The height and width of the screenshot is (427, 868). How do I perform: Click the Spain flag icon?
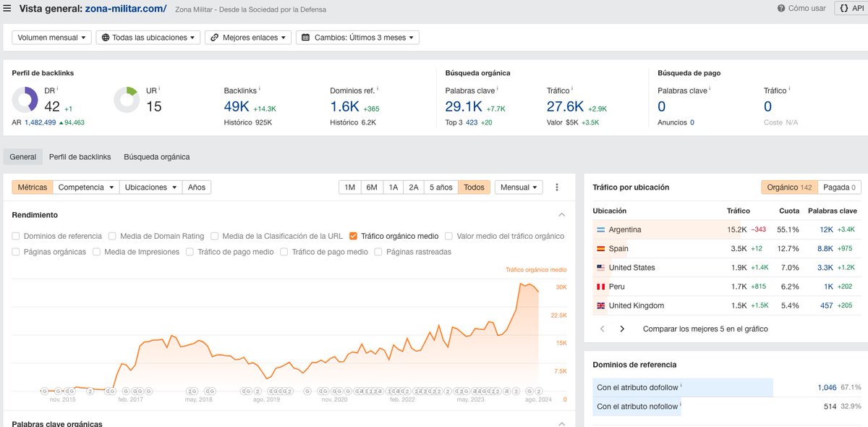point(600,248)
